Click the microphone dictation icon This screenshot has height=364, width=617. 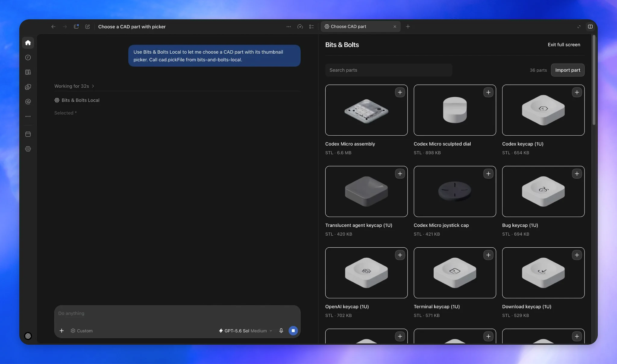click(281, 331)
